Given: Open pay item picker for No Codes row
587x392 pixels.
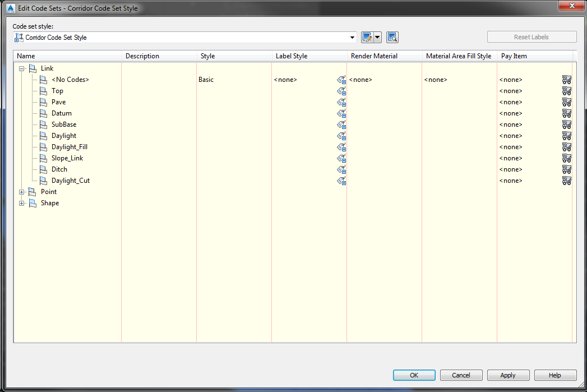Looking at the screenshot, I should pyautogui.click(x=567, y=80).
